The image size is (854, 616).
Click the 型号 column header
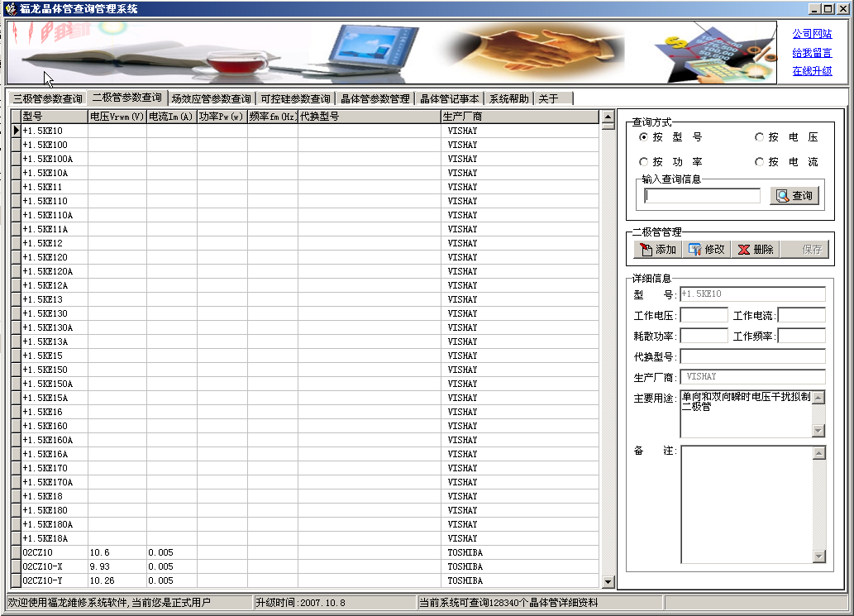point(54,117)
